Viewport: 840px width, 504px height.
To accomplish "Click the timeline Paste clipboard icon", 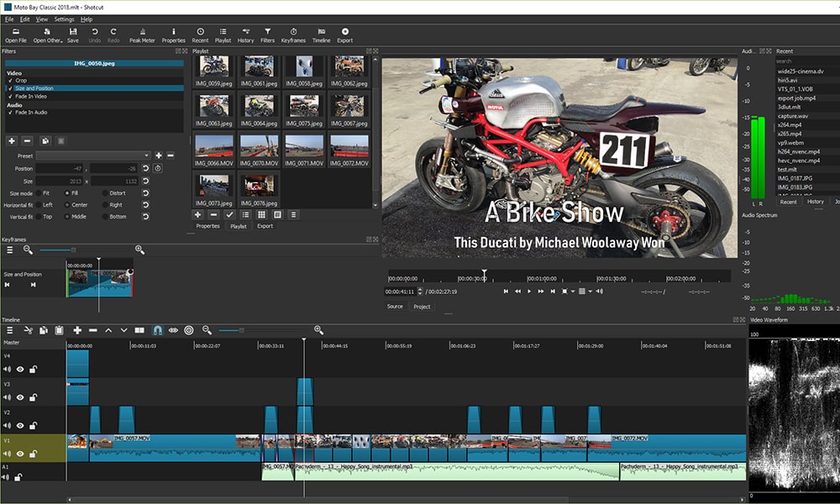I will (x=59, y=330).
